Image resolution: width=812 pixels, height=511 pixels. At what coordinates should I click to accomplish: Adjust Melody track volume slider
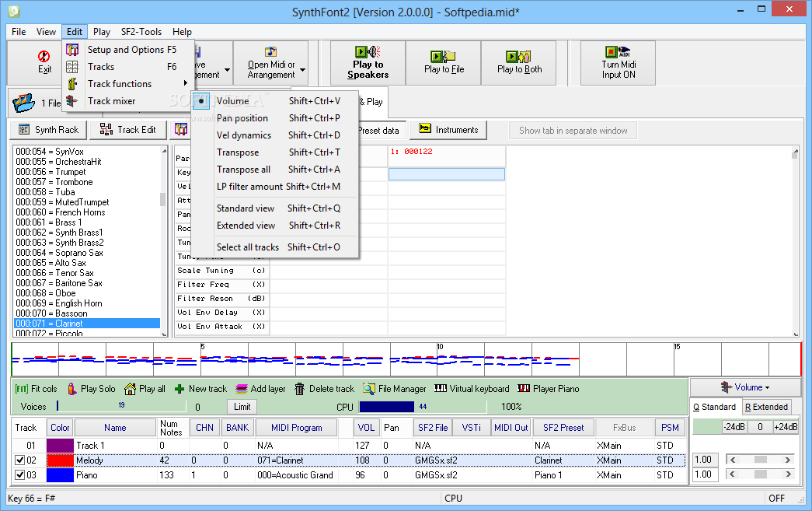pos(760,460)
